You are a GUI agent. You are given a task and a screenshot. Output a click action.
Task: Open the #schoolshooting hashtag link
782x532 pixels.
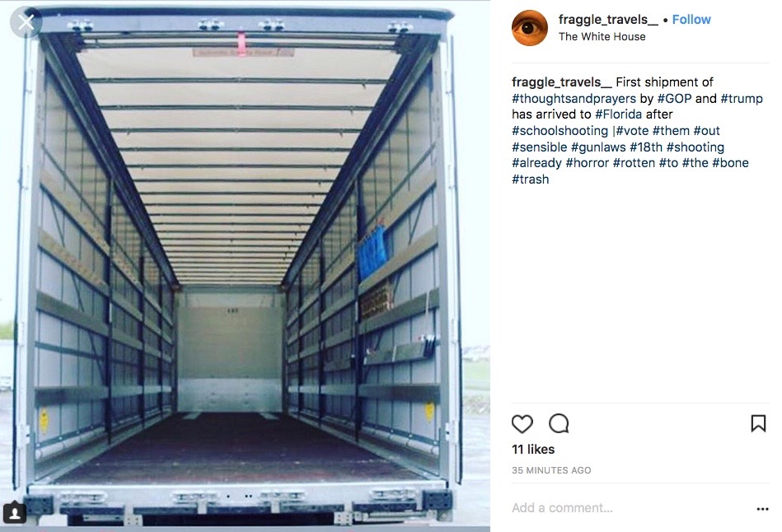560,131
